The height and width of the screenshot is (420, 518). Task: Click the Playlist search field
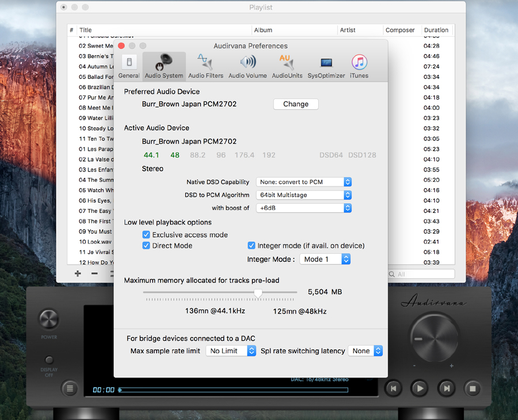pos(421,274)
